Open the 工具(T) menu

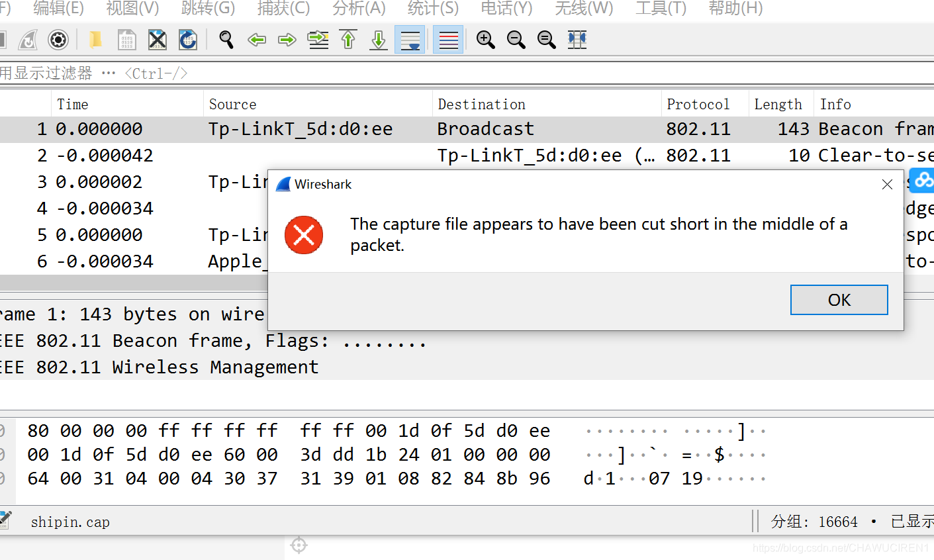coord(661,9)
